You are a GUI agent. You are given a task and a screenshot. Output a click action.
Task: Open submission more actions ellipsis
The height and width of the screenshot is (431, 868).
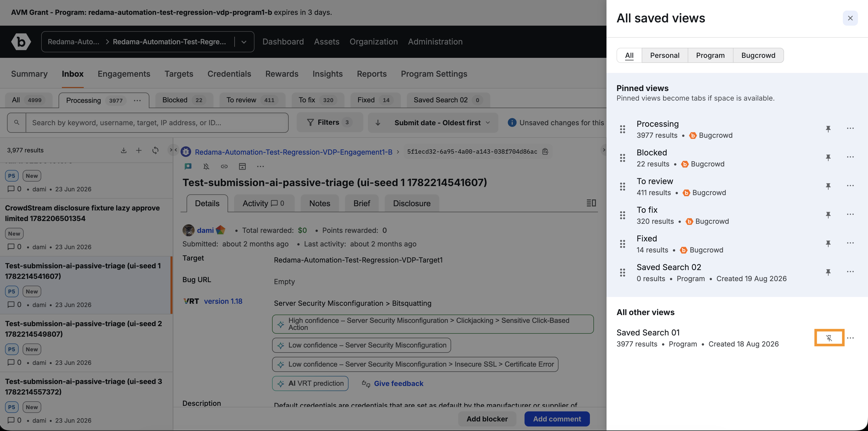click(x=261, y=166)
